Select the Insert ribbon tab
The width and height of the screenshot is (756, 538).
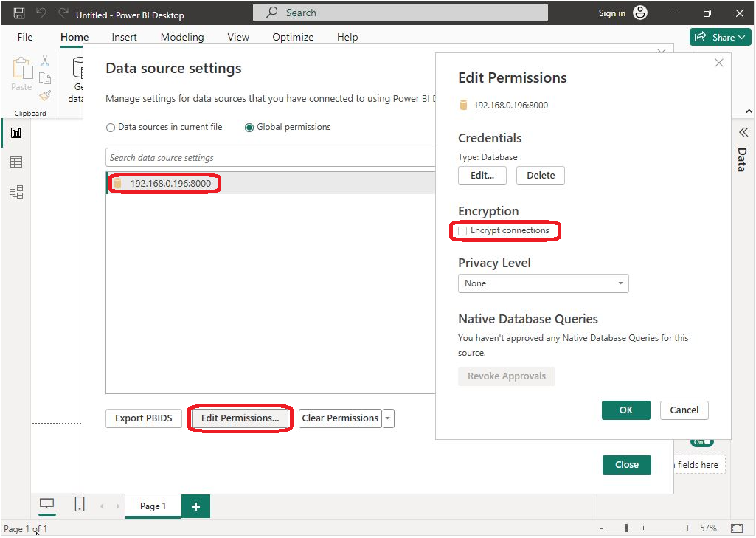click(124, 37)
